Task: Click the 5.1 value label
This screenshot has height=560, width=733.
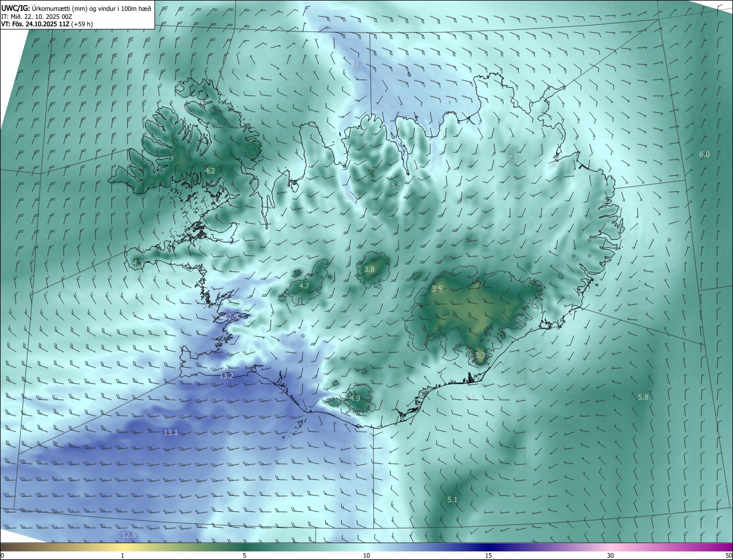Action: tap(452, 499)
